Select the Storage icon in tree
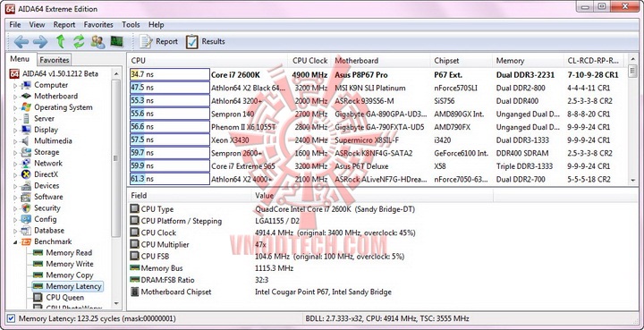The height and width of the screenshot is (330, 644). click(x=26, y=152)
